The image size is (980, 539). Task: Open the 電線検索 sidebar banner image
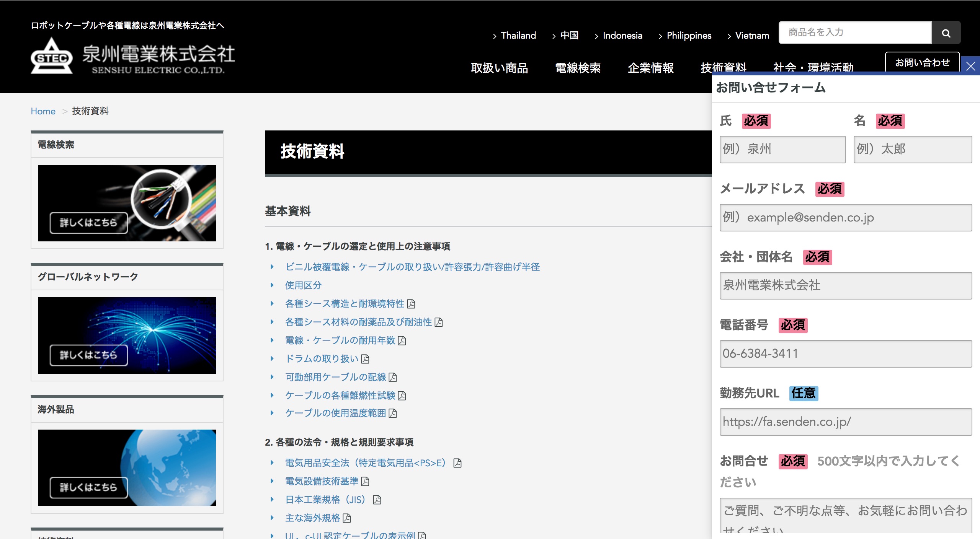[x=127, y=203]
